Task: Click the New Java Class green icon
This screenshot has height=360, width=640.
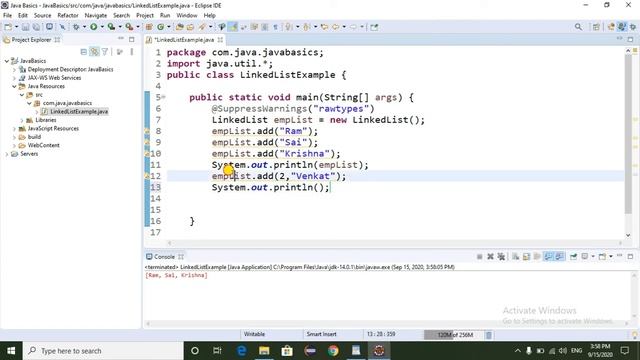Action: pos(160,27)
